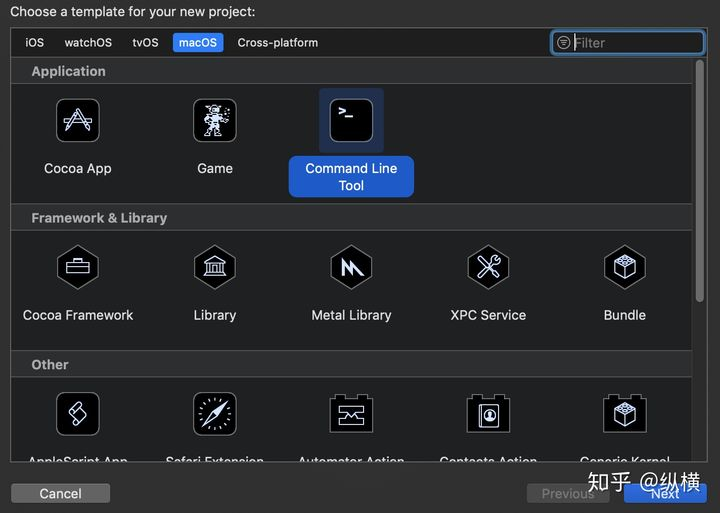Viewport: 720px width, 513px height.
Task: Click the Next button
Action: click(665, 493)
